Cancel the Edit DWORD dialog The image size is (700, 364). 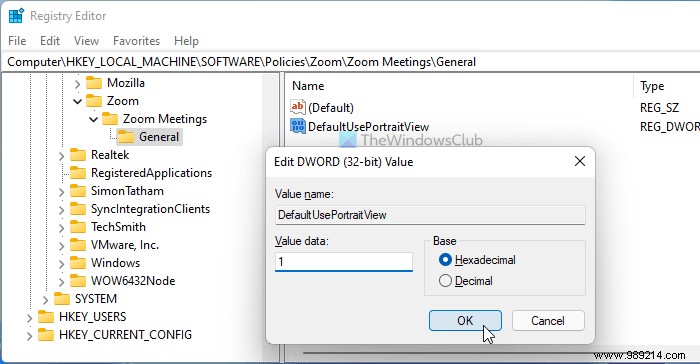tap(548, 321)
